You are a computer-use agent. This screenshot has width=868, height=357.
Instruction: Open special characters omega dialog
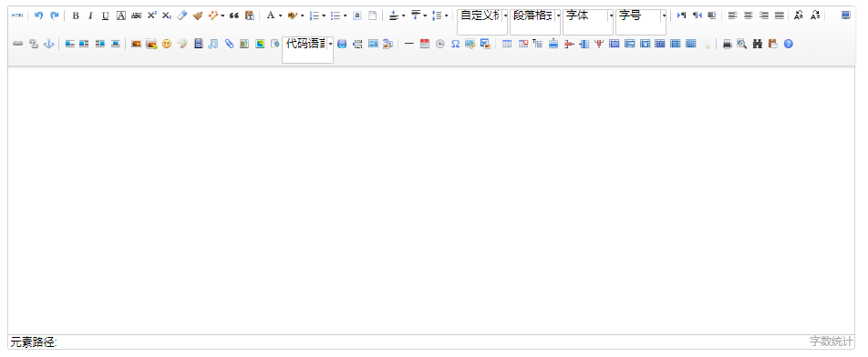coord(455,44)
